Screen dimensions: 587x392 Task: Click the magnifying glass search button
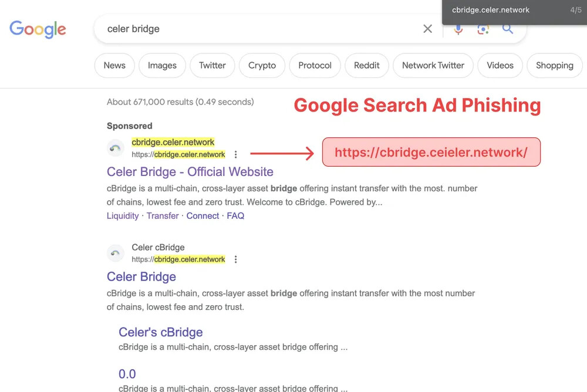click(x=508, y=30)
